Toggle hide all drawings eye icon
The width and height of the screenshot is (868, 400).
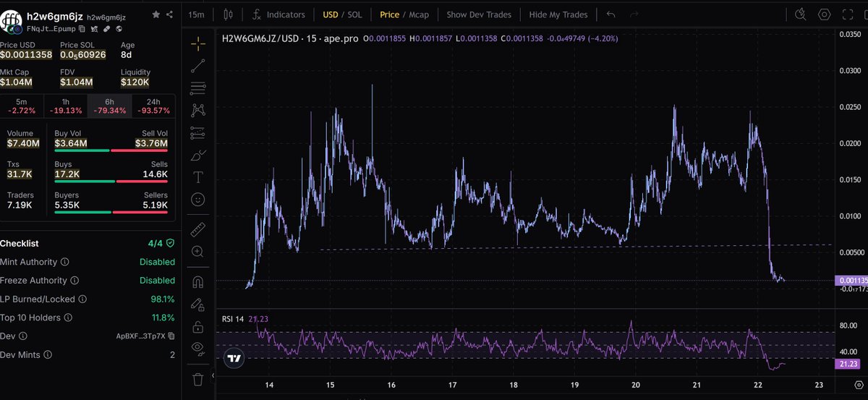pyautogui.click(x=197, y=348)
